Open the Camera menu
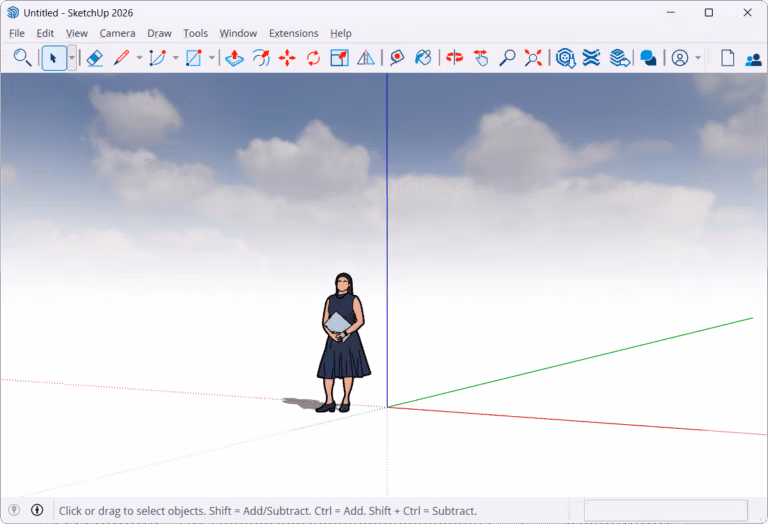The height and width of the screenshot is (524, 768). click(117, 33)
